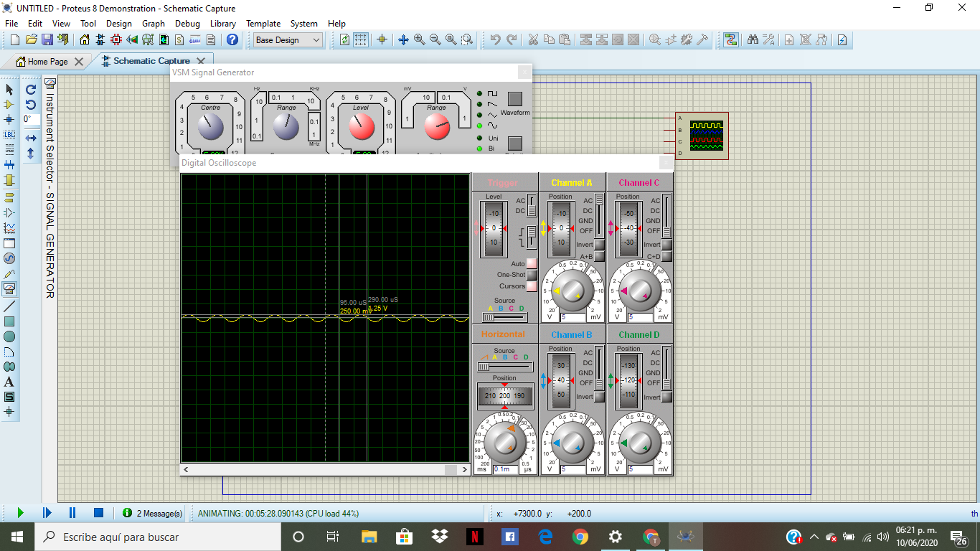The image size is (980, 551).
Task: Open the File menu
Action: click(x=11, y=24)
